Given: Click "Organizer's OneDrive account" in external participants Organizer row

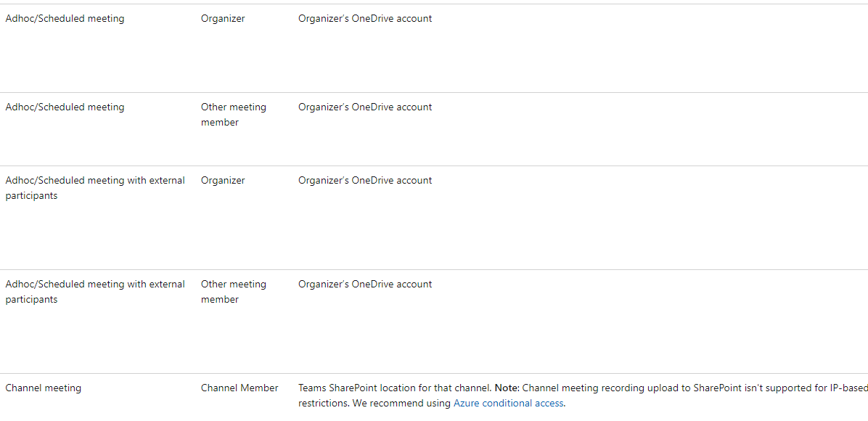Looking at the screenshot, I should coord(365,180).
